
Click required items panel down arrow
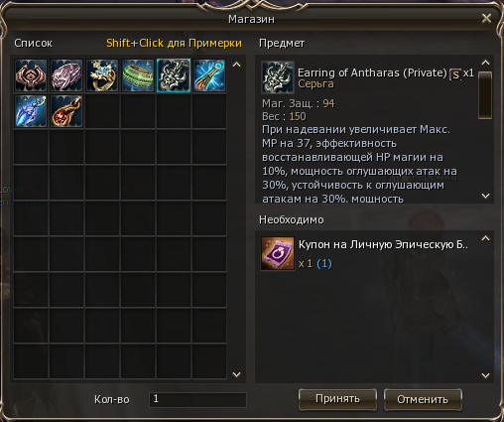click(x=485, y=375)
